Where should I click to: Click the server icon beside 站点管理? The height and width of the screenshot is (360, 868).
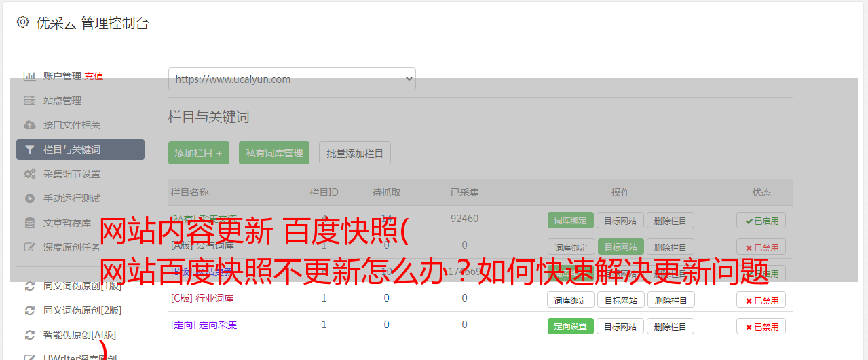click(x=30, y=101)
